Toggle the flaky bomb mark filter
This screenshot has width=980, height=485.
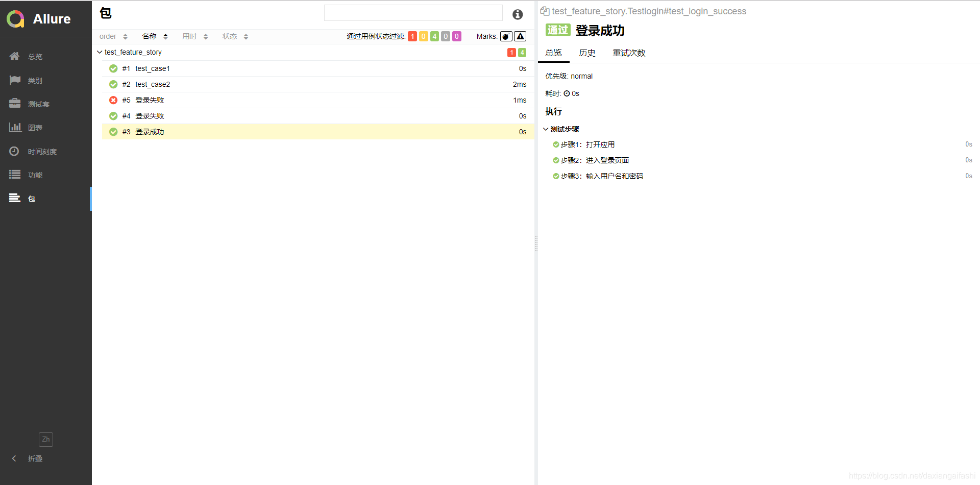click(506, 36)
